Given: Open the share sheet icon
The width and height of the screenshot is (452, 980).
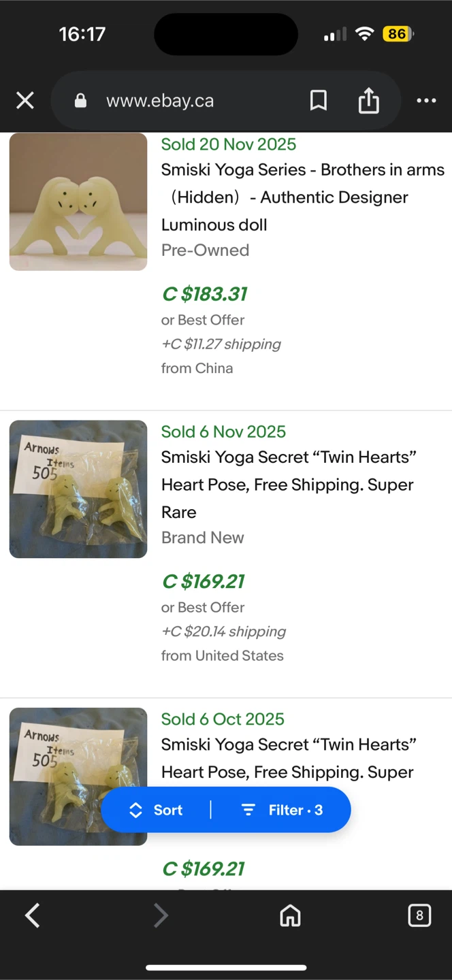Looking at the screenshot, I should (368, 101).
